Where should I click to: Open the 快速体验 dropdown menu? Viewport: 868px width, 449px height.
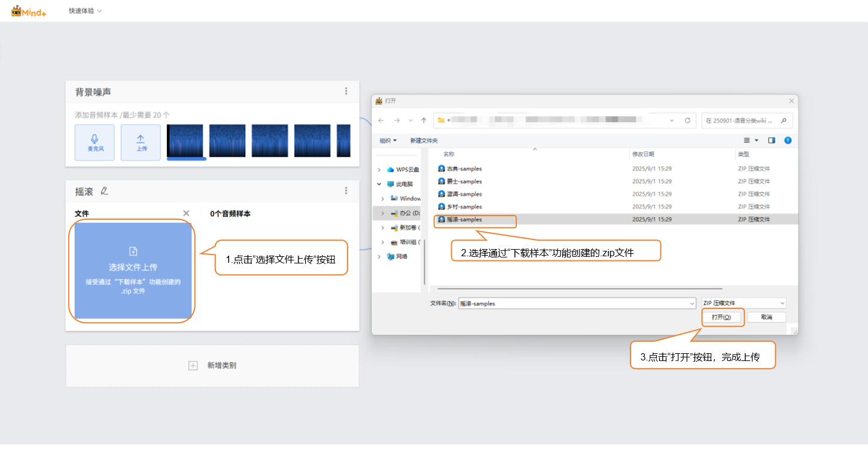[85, 11]
